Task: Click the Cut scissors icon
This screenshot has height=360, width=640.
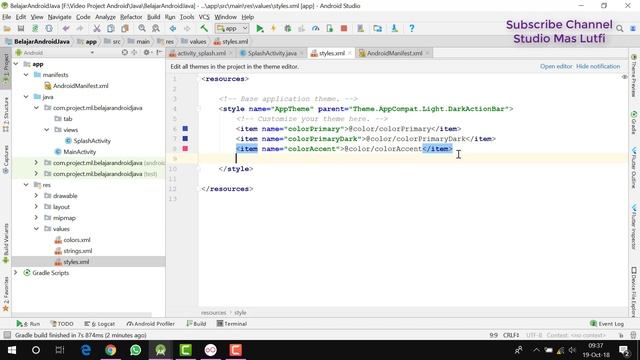Action: [97, 29]
